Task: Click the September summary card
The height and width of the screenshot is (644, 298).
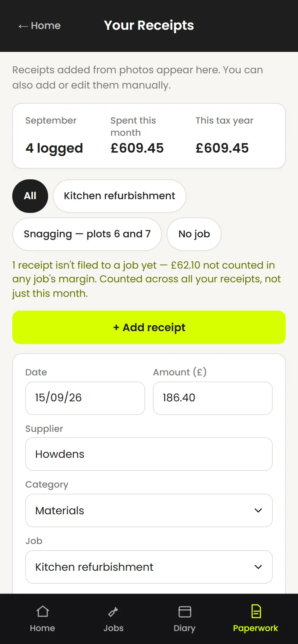Action: pyautogui.click(x=149, y=136)
